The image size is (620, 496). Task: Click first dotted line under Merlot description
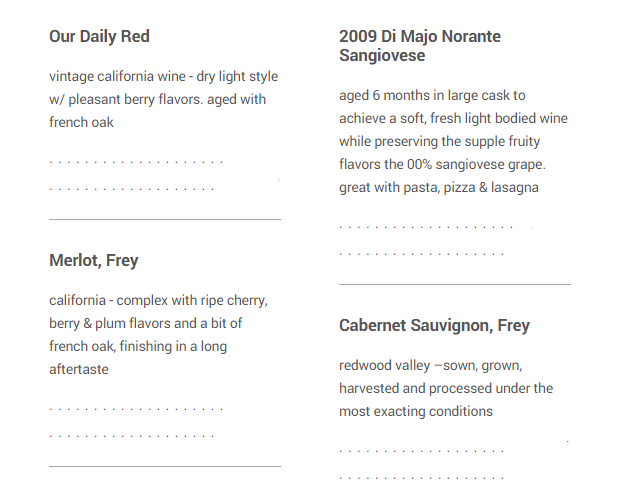point(136,409)
